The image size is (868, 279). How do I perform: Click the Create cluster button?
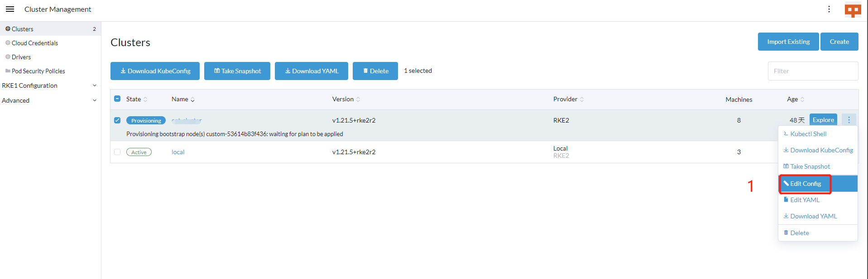click(839, 42)
